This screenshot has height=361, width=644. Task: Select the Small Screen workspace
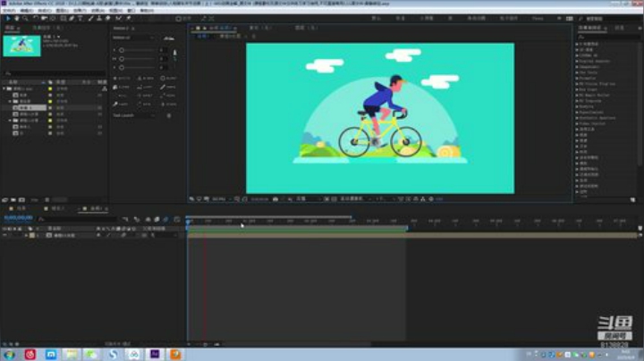[427, 19]
